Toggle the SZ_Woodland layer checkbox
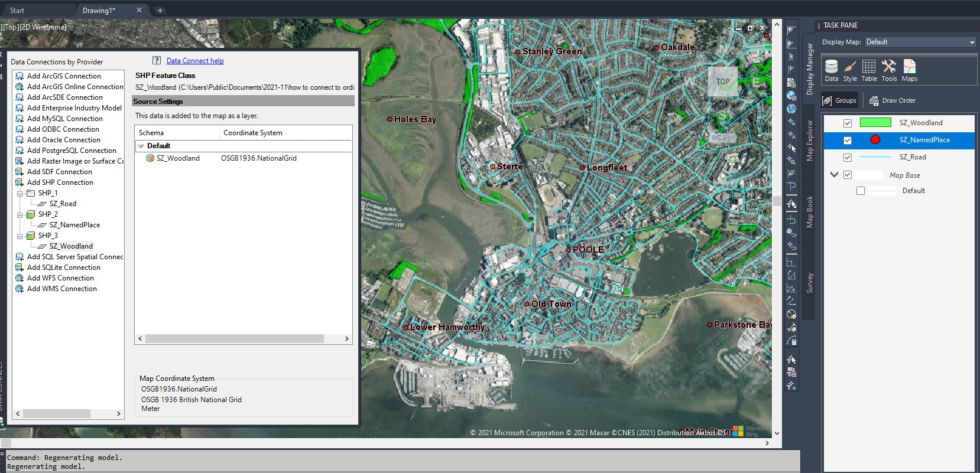This screenshot has width=980, height=473. (x=848, y=123)
